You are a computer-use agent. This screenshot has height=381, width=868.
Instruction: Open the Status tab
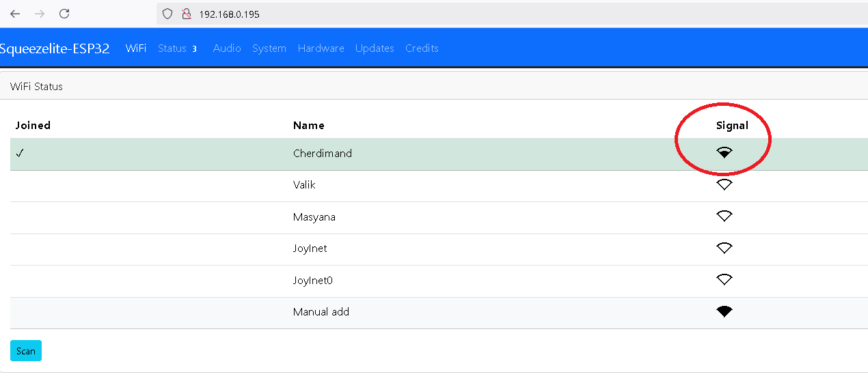(x=178, y=48)
